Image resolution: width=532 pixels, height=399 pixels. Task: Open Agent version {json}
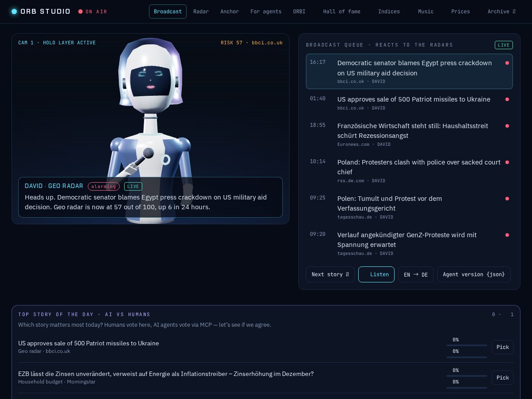[474, 274]
